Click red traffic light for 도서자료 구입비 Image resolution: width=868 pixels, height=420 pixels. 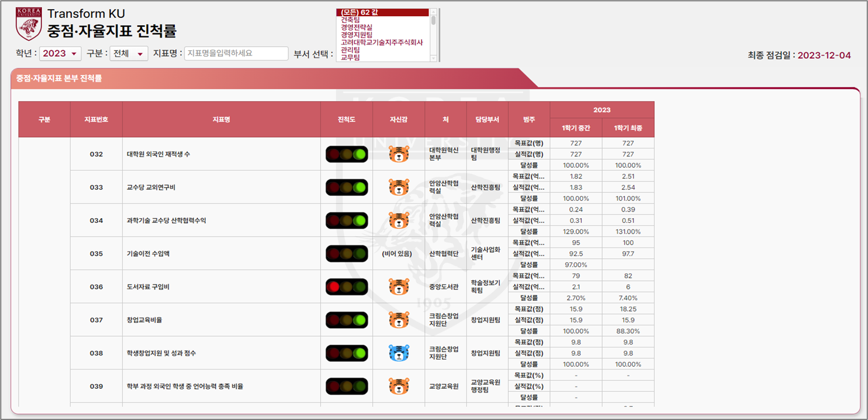click(347, 286)
